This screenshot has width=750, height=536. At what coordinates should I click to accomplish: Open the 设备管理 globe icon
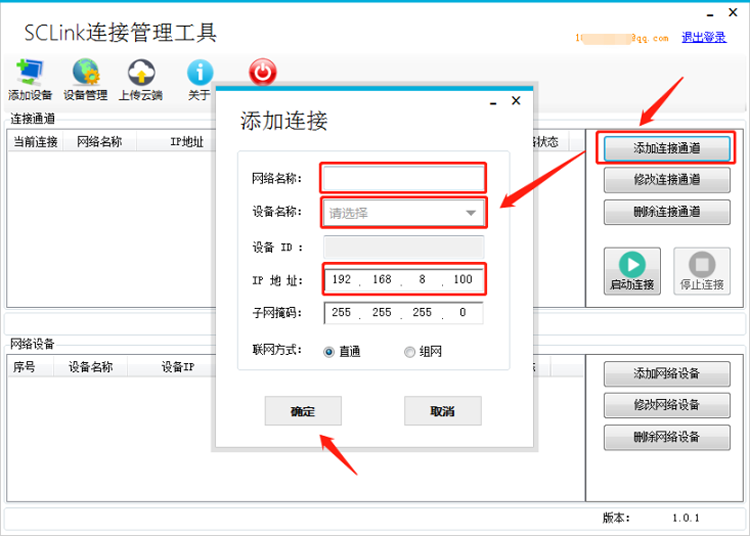[x=86, y=79]
